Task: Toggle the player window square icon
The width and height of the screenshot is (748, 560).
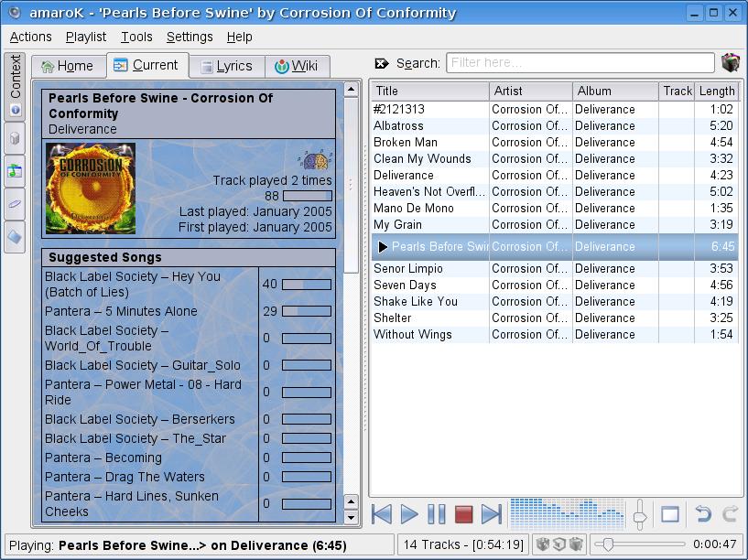Action: coord(670,514)
